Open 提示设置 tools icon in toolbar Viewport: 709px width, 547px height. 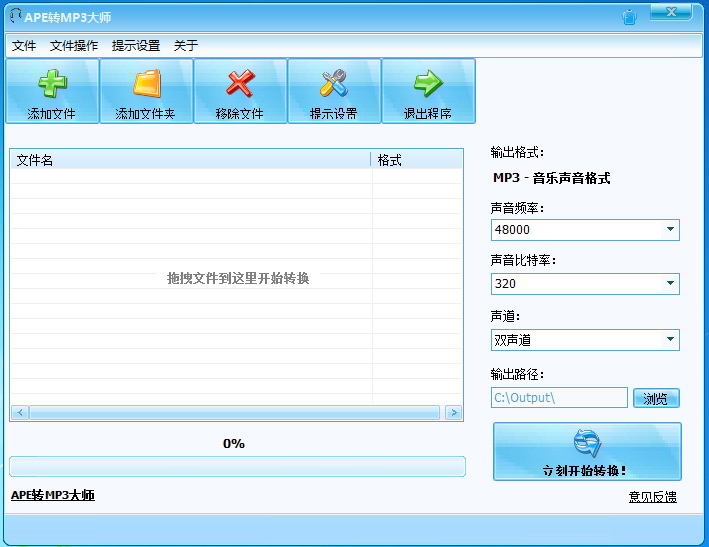[334, 83]
